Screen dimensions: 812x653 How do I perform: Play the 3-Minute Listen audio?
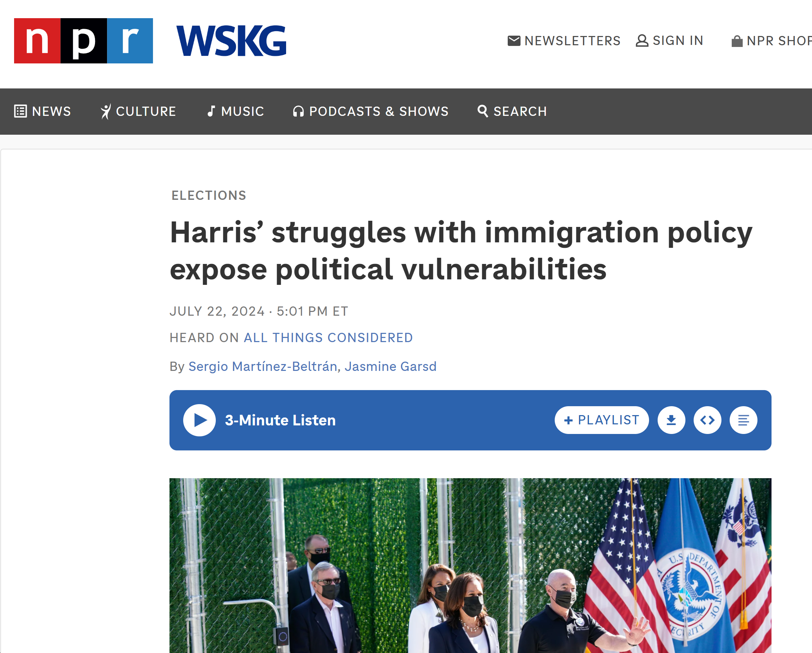click(199, 420)
